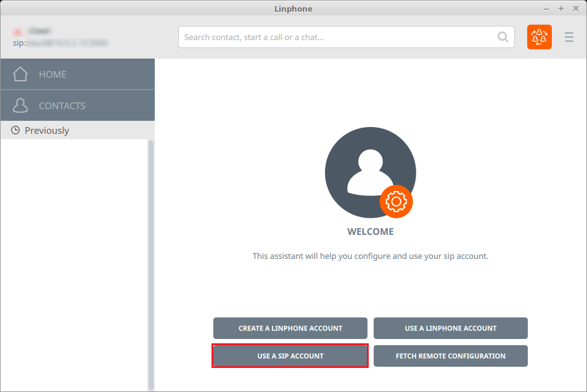Click the Home house icon
The width and height of the screenshot is (587, 392).
[20, 74]
